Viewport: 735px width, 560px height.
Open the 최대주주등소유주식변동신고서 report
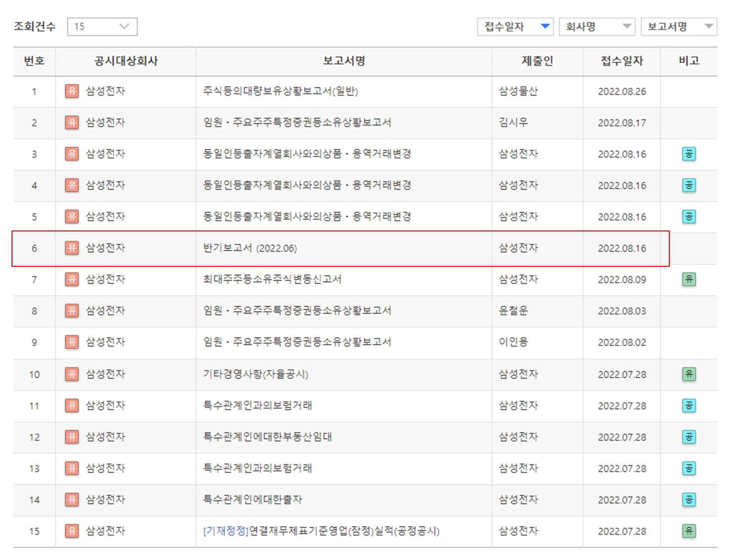272,279
